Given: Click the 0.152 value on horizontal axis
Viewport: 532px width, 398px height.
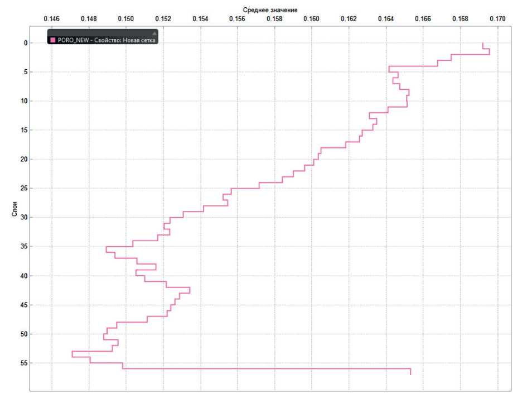Looking at the screenshot, I should 163,18.
